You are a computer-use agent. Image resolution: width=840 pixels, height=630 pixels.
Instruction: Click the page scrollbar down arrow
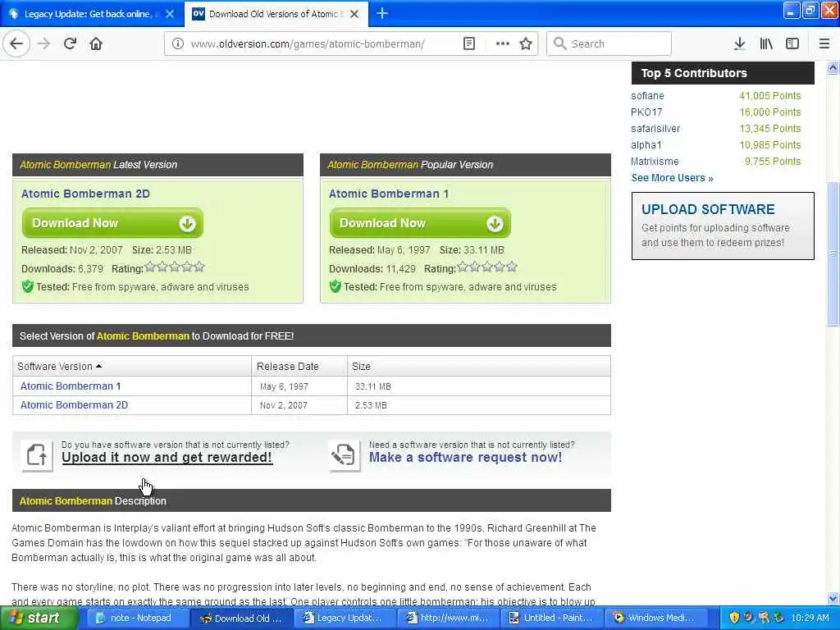(833, 598)
